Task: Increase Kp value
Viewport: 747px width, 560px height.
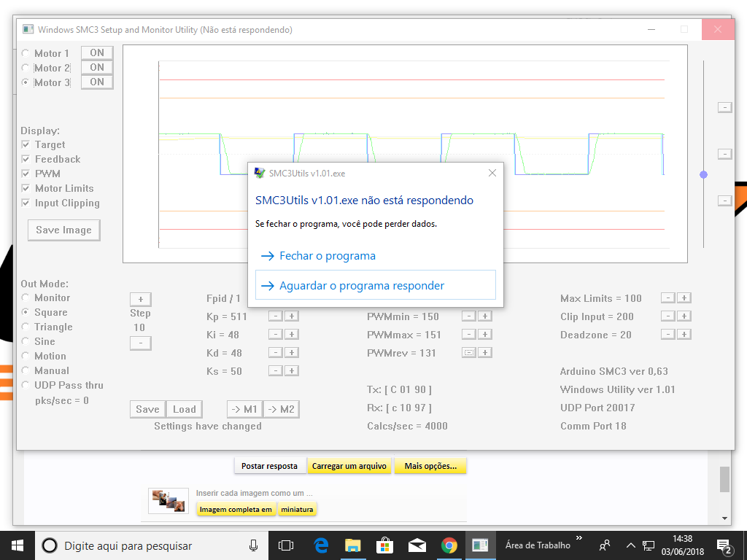Action: pyautogui.click(x=292, y=316)
